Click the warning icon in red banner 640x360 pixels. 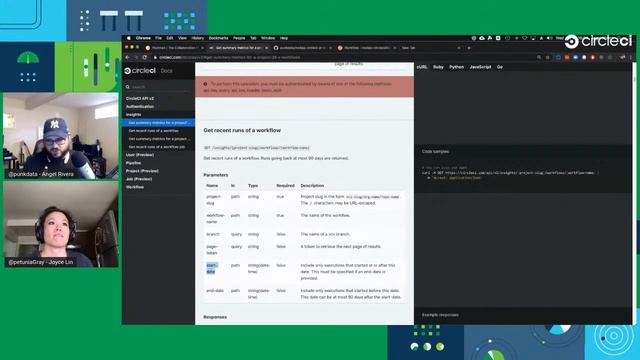coord(205,84)
